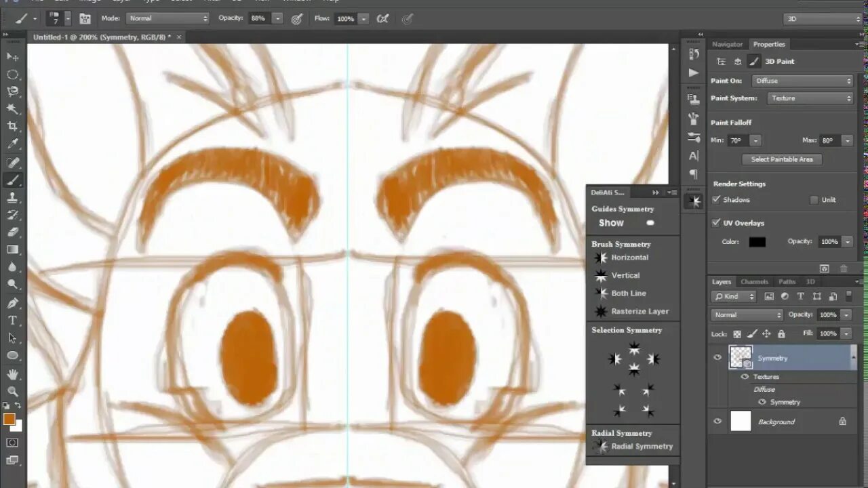Select the Ellipse shape tool
Screen dimensions: 868x488
tap(12, 355)
